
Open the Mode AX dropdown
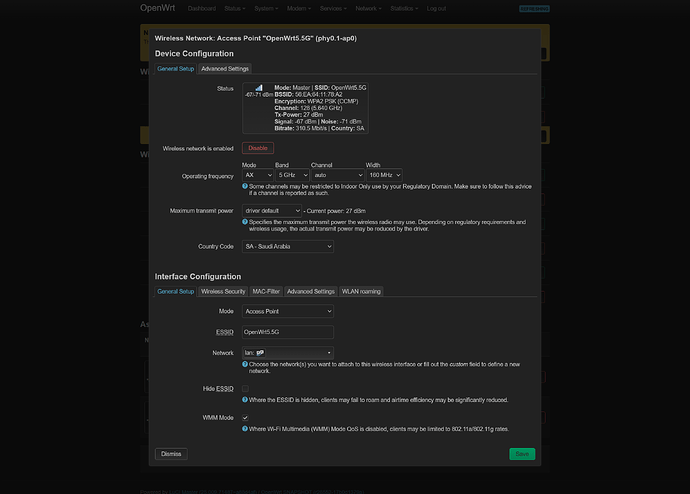tap(258, 175)
